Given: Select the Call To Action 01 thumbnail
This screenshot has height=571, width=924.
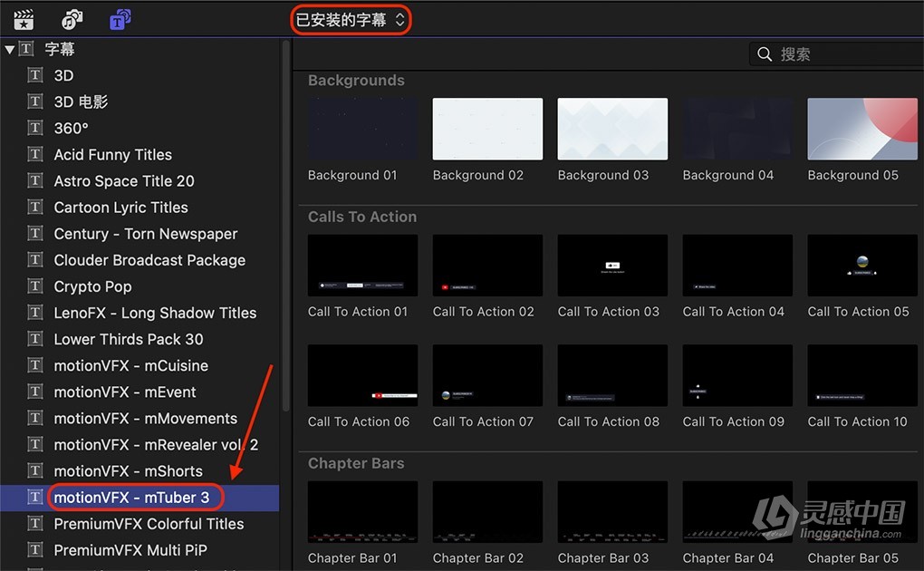Looking at the screenshot, I should point(363,266).
